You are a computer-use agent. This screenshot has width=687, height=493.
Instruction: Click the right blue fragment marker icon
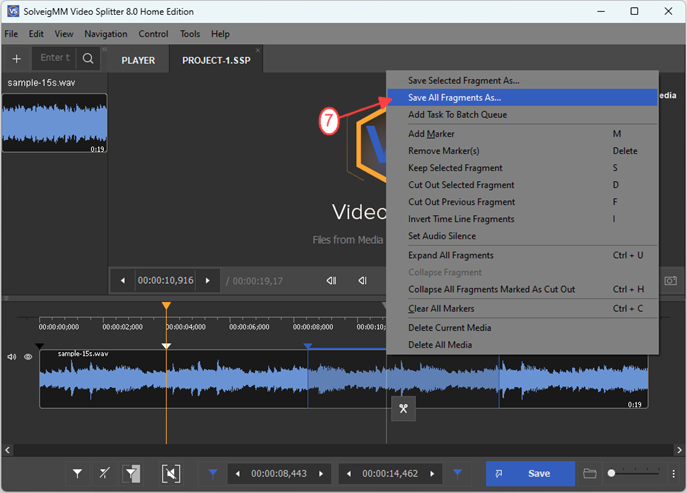coord(457,473)
